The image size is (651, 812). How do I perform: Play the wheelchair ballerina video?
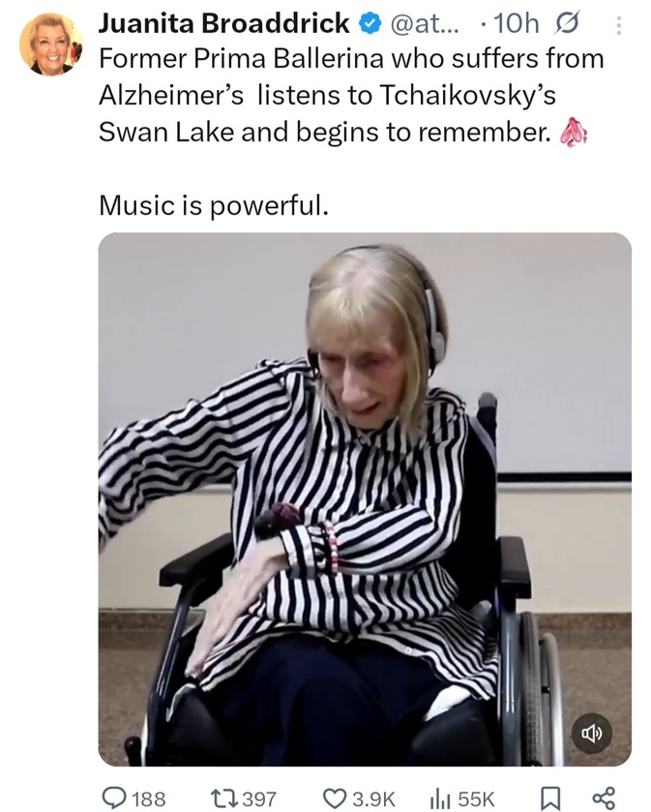(365, 499)
